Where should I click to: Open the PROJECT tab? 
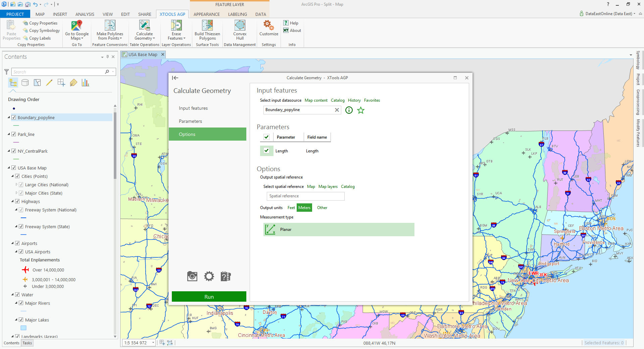pyautogui.click(x=15, y=14)
